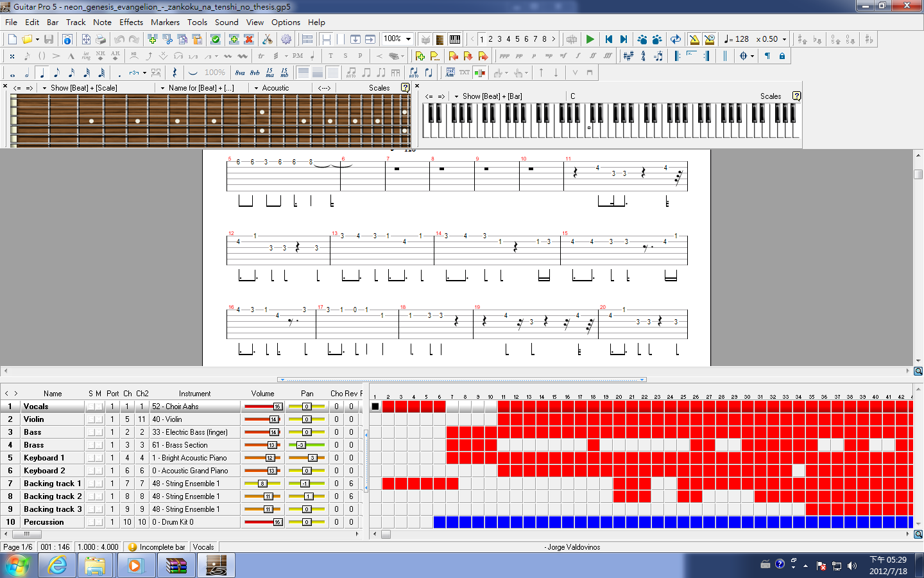Open the folder icon dropdown arrow
The width and height of the screenshot is (924, 578).
click(37, 39)
